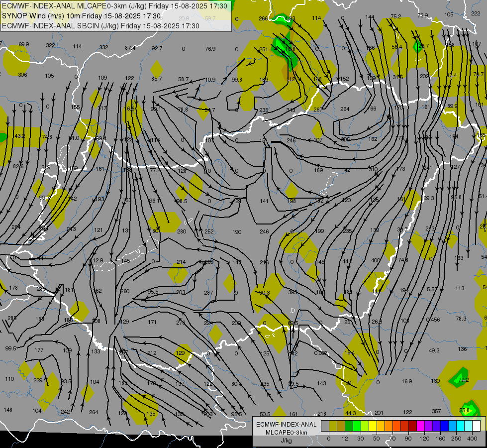Viewport: 487px width, 448px height.
Task: Select the map value 12.9
Action: click(x=98, y=260)
